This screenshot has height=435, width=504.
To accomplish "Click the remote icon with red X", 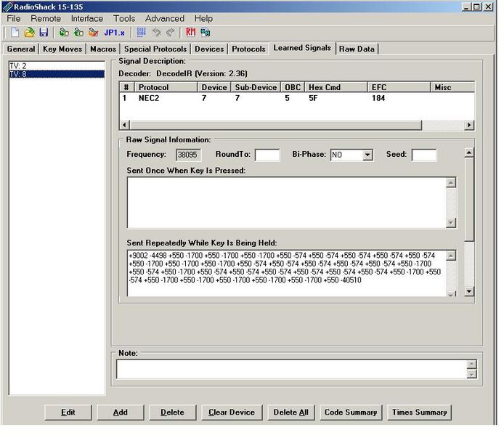I will coord(93,33).
